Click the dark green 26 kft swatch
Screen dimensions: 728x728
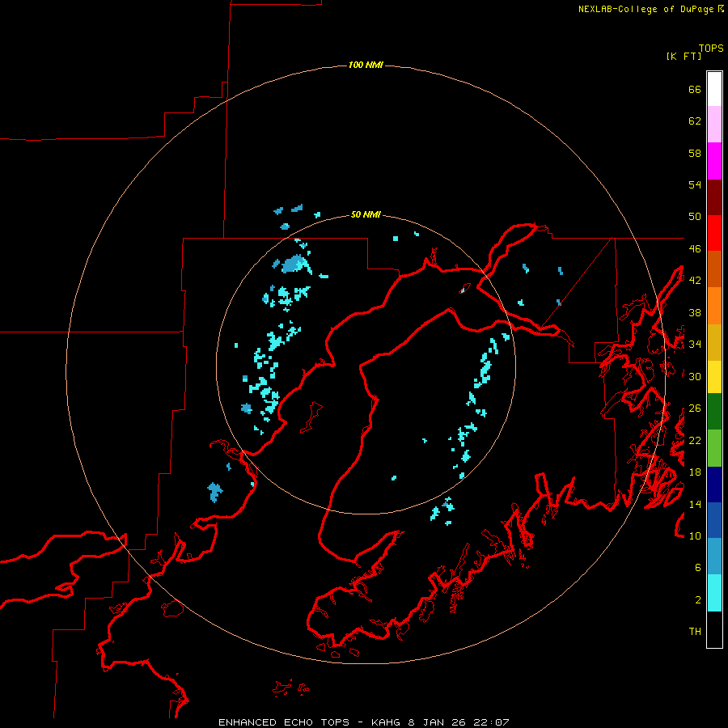click(x=714, y=412)
